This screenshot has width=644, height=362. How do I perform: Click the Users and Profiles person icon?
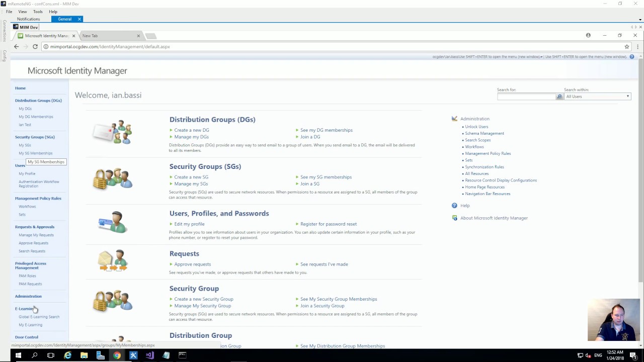coord(113,222)
